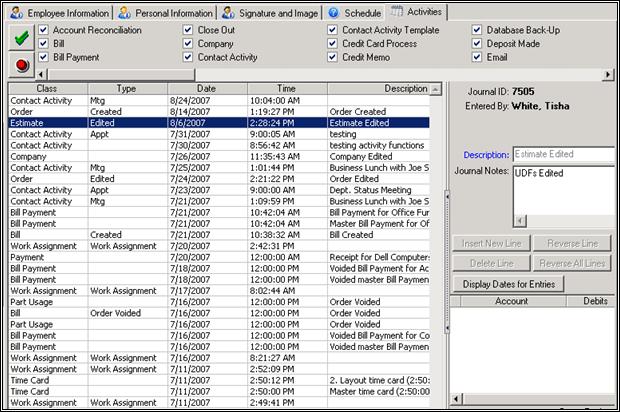Uncheck Contact Activity Template checkbox
620x412 pixels.
click(x=333, y=30)
